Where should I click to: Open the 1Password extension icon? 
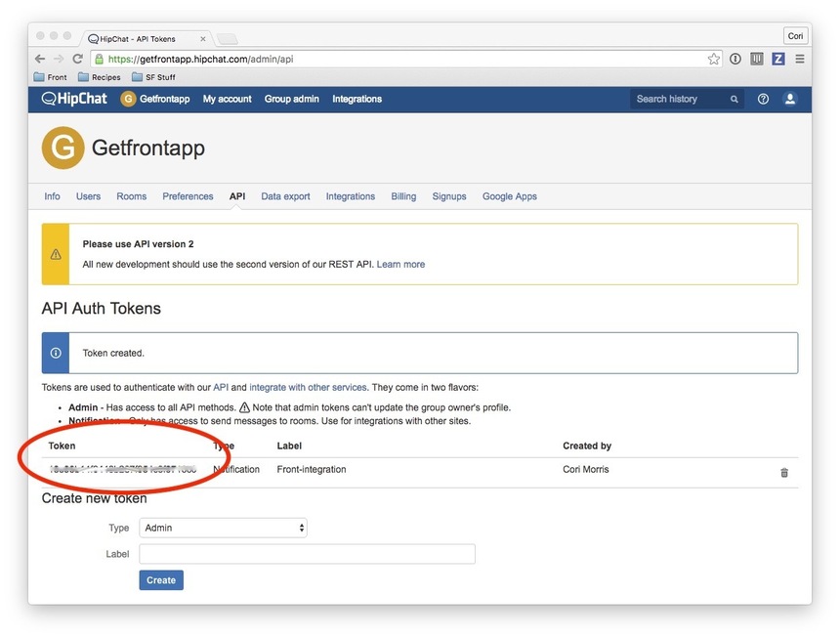735,59
